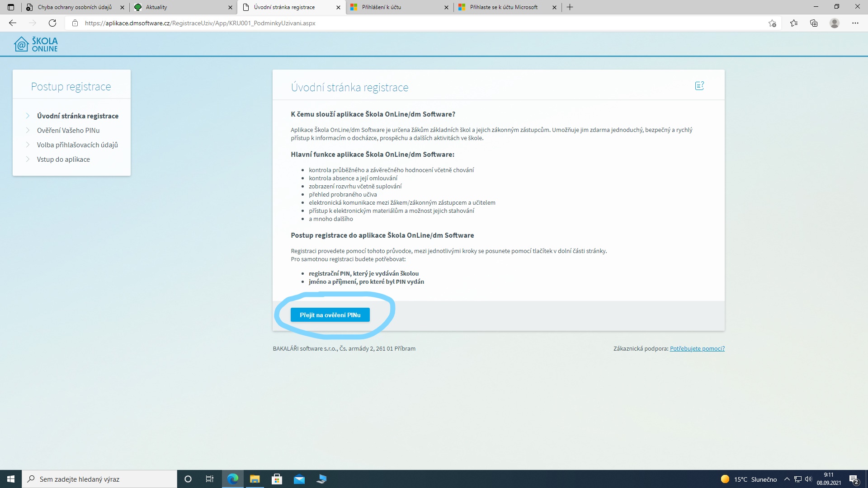Screen dimensions: 868x488
Task: Select Volba přihlašovacích údajů step
Action: click(77, 145)
